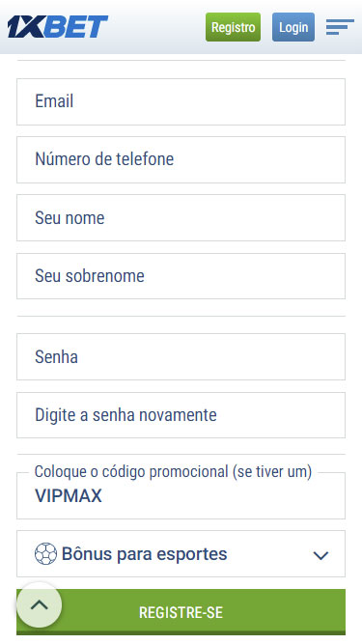The image size is (362, 644).
Task: Click the Digite a senha novamente field
Action: pos(181,415)
